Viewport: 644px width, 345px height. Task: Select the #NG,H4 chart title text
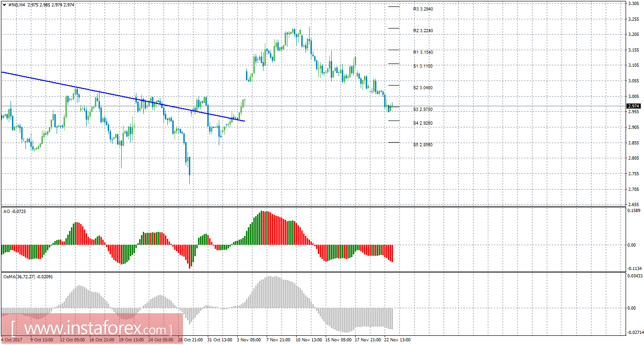[x=16, y=4]
